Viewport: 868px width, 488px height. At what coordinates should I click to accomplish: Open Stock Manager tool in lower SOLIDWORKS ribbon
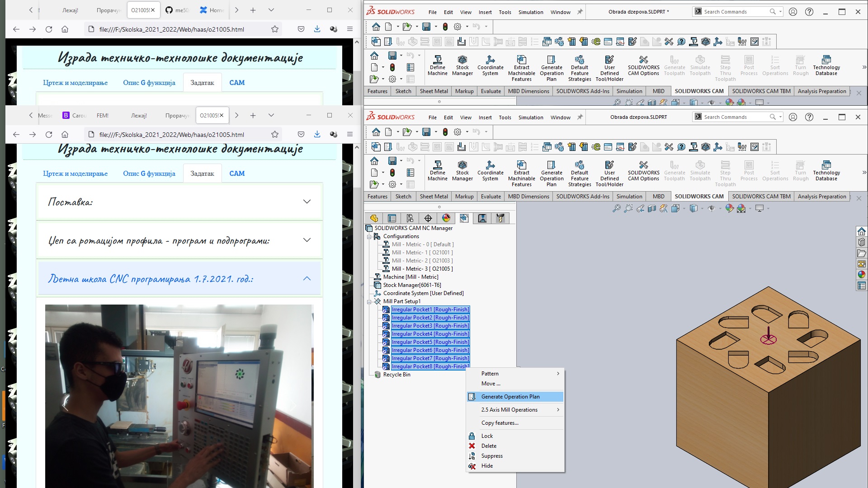click(462, 171)
